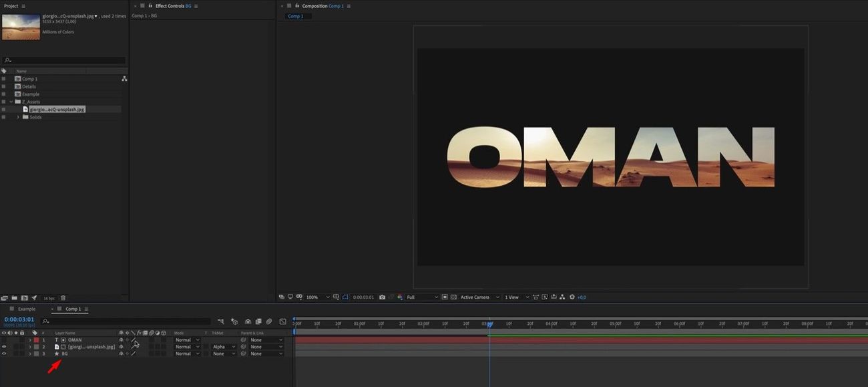Screen dimensions: 868x387
Task: Toggle visibility of the unsplash.jpg layer
Action: (x=4, y=347)
